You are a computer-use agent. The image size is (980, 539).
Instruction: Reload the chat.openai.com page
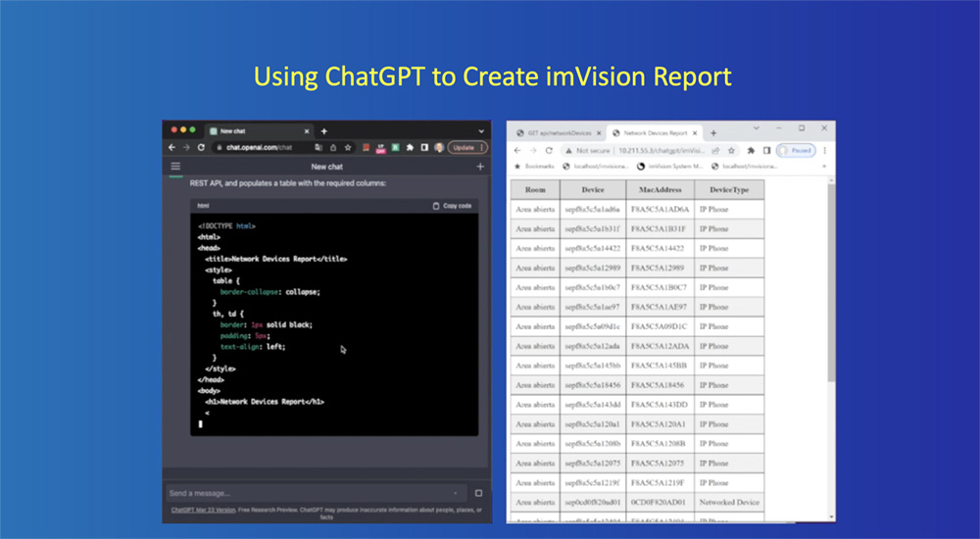pyautogui.click(x=201, y=147)
